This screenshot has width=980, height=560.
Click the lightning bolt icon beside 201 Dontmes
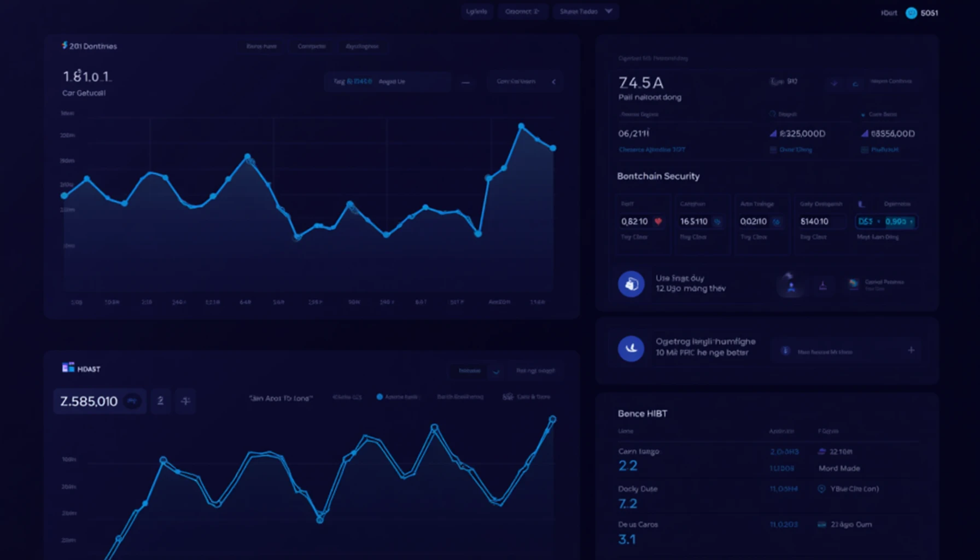click(x=65, y=46)
